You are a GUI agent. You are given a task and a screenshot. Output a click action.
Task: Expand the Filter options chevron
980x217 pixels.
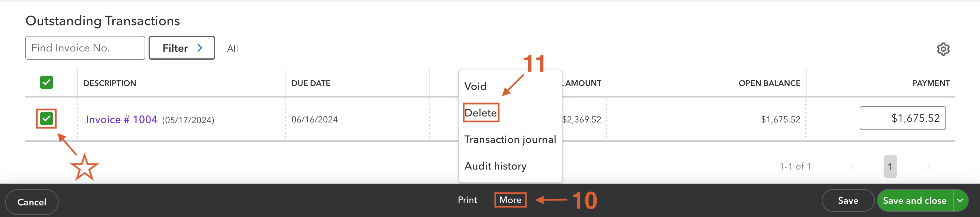[199, 48]
